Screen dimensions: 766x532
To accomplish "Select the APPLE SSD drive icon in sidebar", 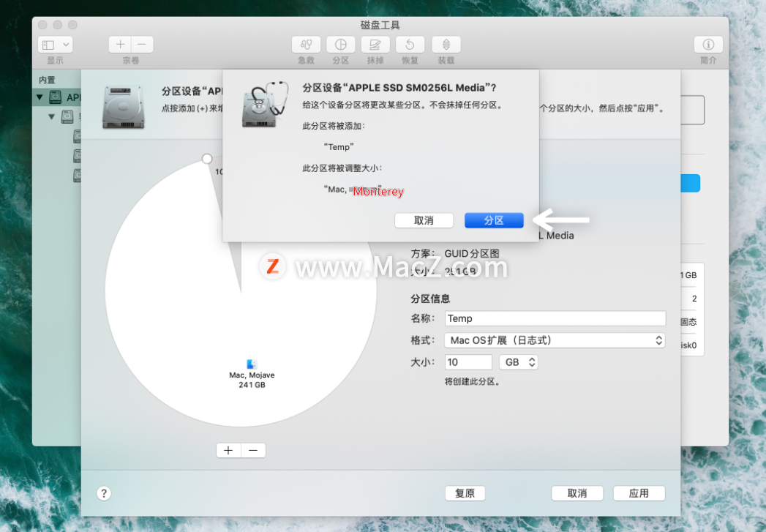I will coord(56,97).
